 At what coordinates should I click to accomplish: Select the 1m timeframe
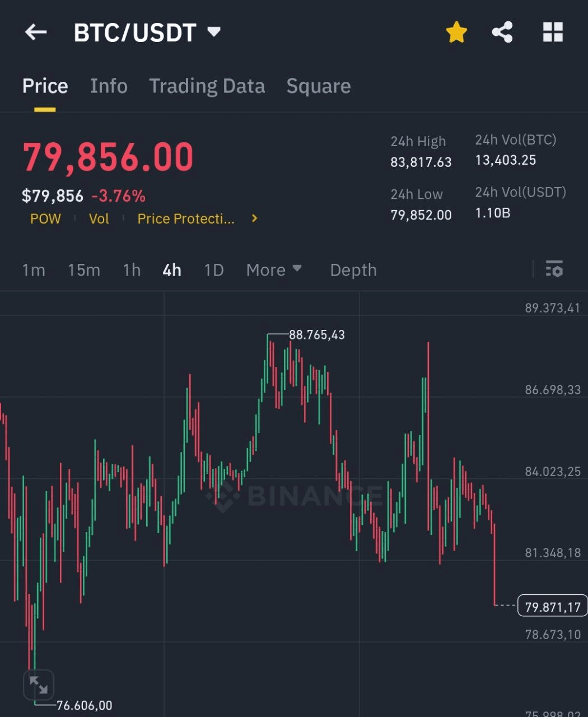point(34,270)
